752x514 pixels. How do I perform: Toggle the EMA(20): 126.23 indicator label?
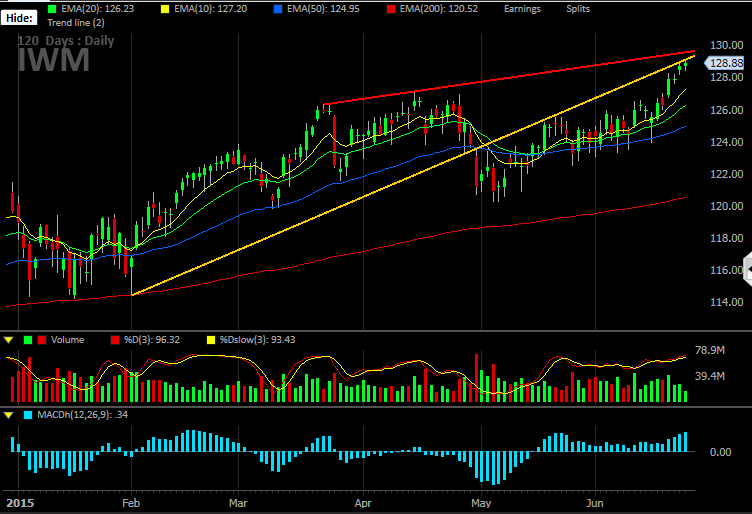pos(97,9)
